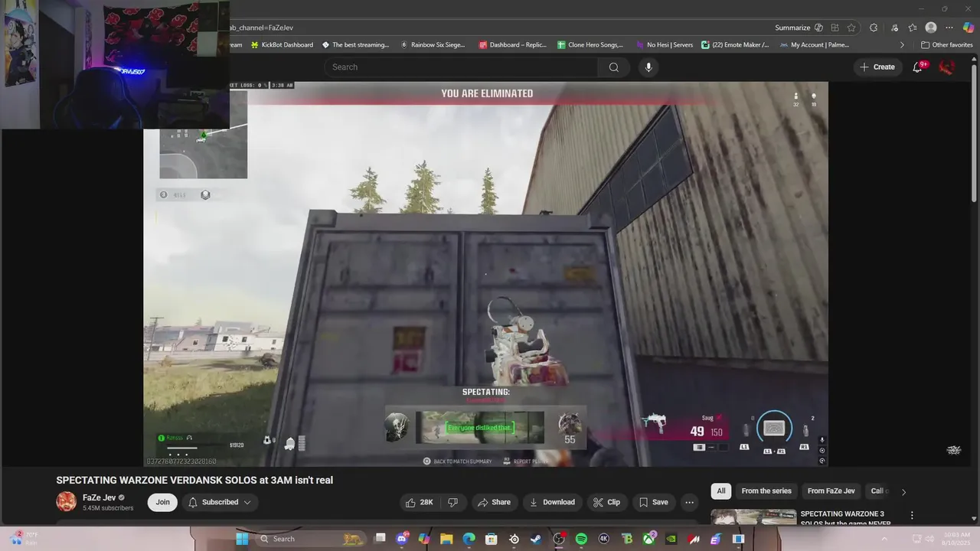Open Edge profile avatar

(x=931, y=28)
